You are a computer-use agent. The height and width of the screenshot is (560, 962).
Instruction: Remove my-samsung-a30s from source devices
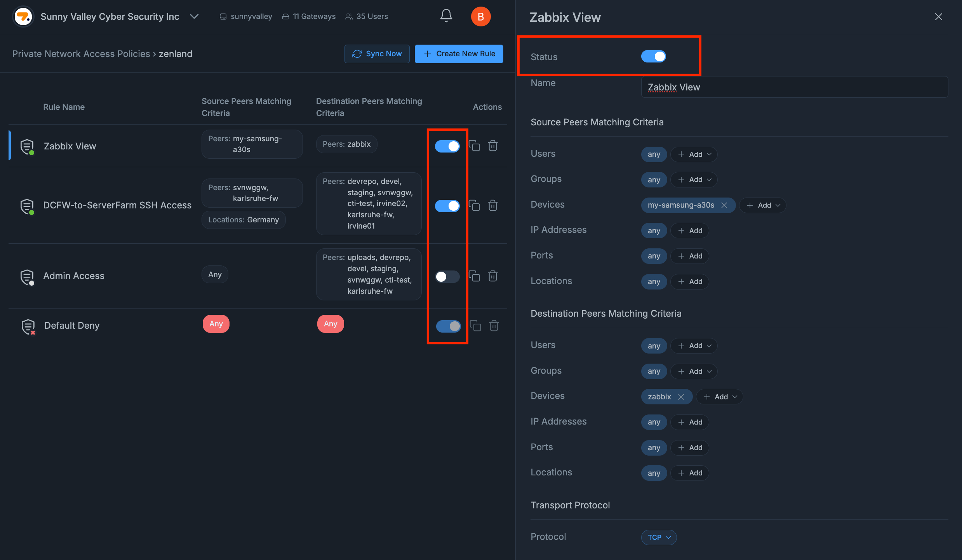[724, 205]
